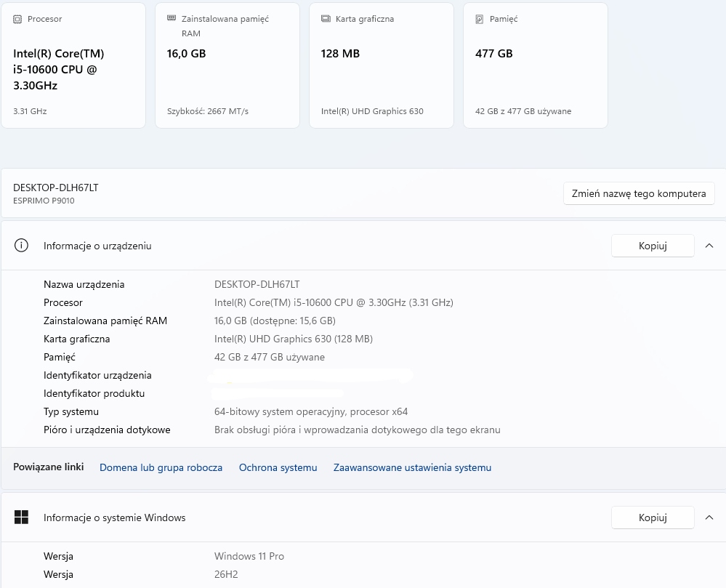
Task: Click the Nazwa urządzenia row label
Action: coord(84,284)
